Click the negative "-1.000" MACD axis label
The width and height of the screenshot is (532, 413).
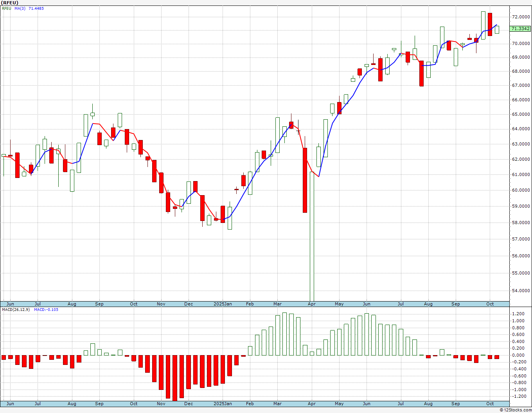(518, 390)
